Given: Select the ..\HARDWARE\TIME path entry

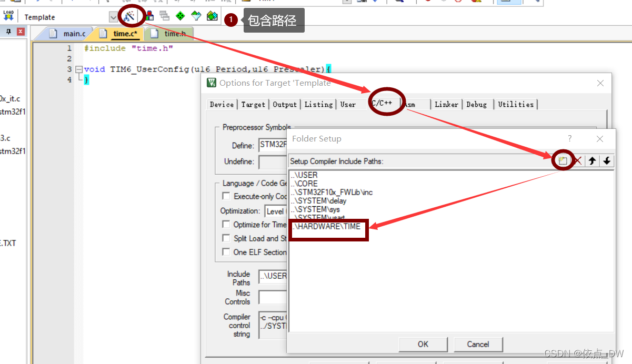Looking at the screenshot, I should 326,227.
